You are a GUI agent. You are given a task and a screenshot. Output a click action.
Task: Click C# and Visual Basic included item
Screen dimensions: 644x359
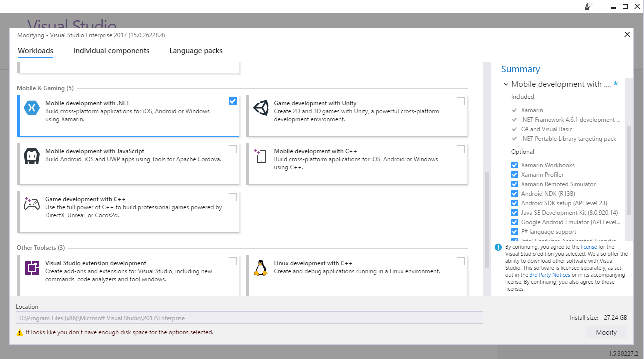(x=547, y=129)
